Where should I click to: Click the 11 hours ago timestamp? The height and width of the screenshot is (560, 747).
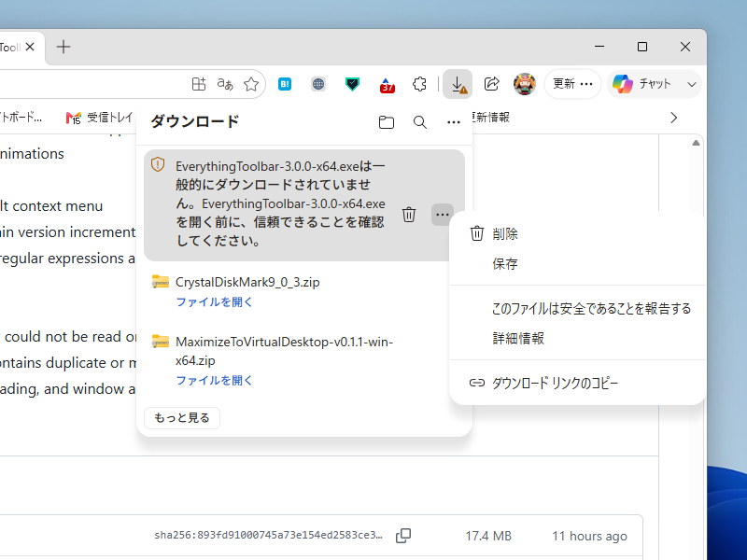click(x=589, y=536)
